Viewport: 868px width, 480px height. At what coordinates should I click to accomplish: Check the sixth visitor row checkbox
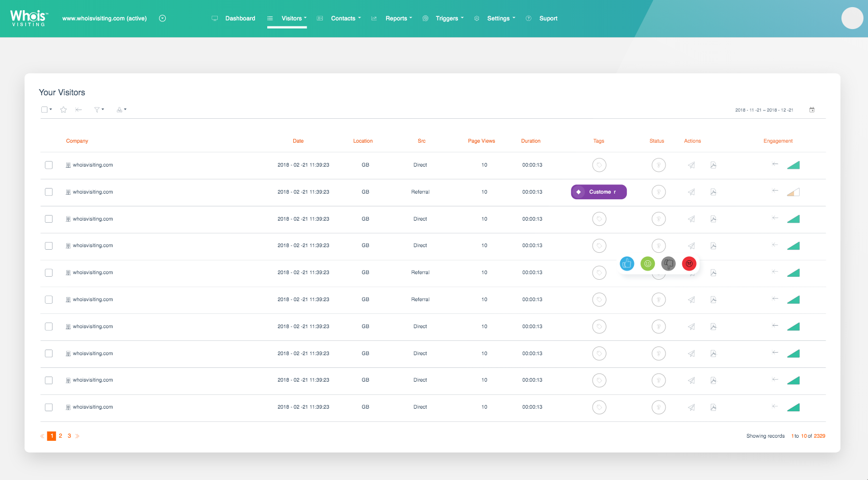pos(48,300)
